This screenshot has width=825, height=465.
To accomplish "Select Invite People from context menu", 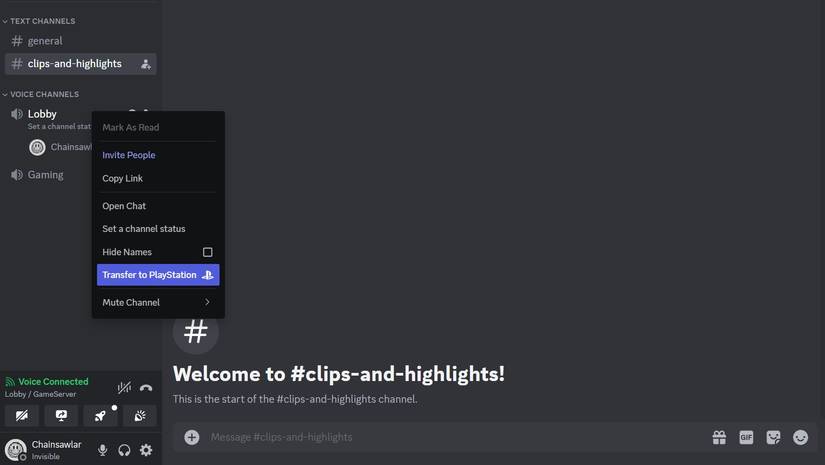I will pyautogui.click(x=158, y=155).
